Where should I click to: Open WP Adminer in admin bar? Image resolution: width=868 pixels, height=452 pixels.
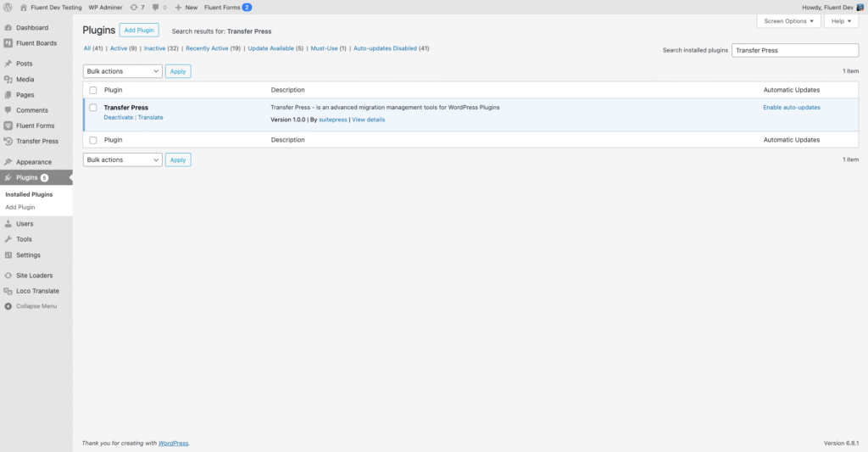(x=105, y=7)
